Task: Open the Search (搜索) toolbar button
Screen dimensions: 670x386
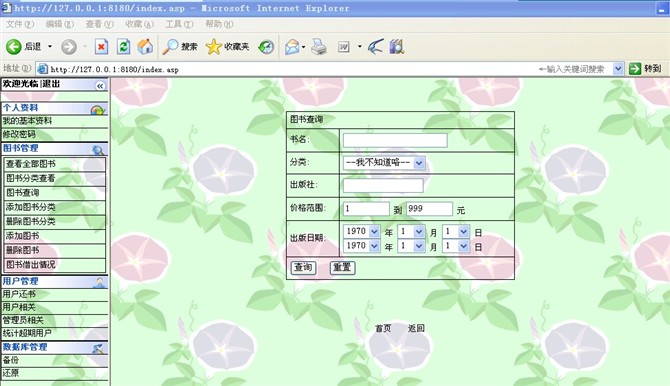Action: [180, 47]
